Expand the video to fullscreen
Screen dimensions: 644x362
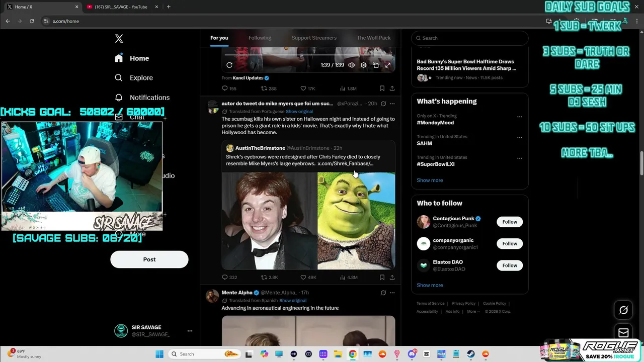387,65
